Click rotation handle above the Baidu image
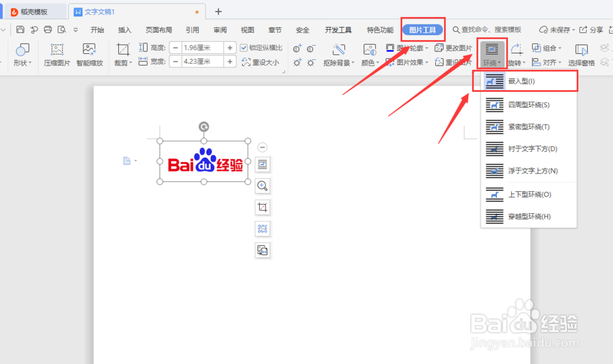Screen dimensions: 613x364 pos(204,127)
